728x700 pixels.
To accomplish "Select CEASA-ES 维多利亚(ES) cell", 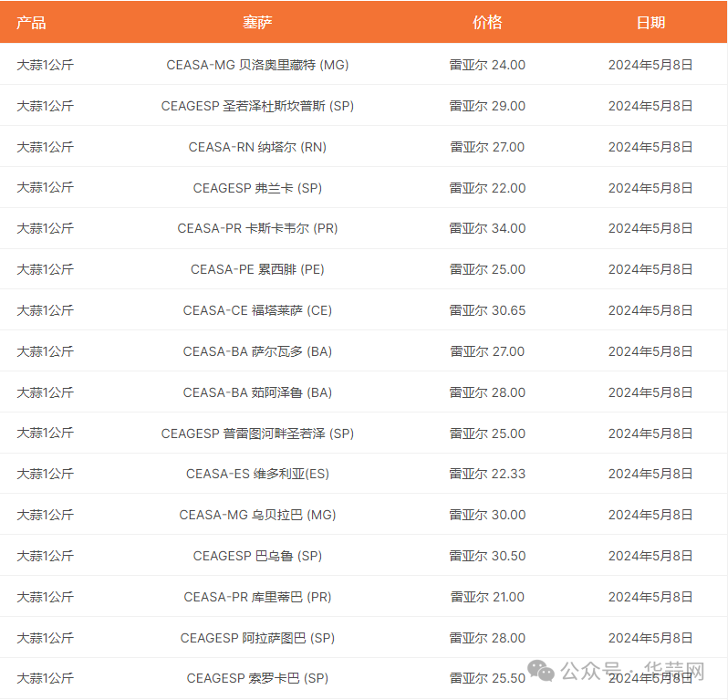I will 257,474.
